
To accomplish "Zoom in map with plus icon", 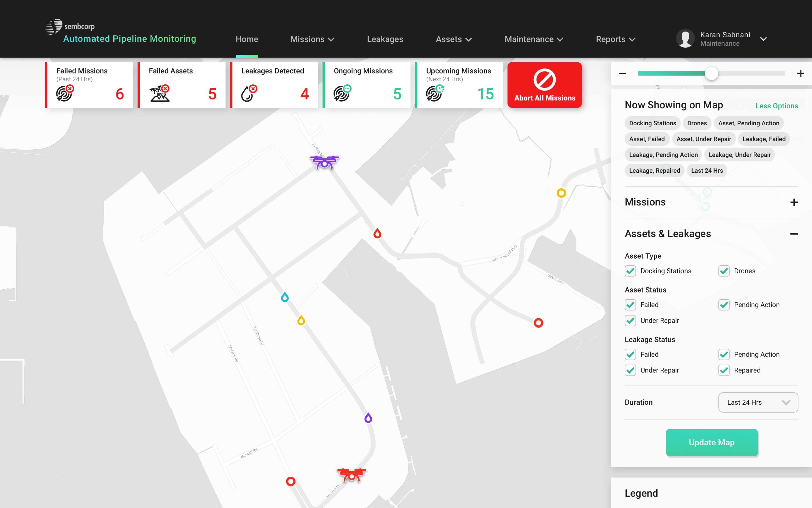I will click(801, 73).
